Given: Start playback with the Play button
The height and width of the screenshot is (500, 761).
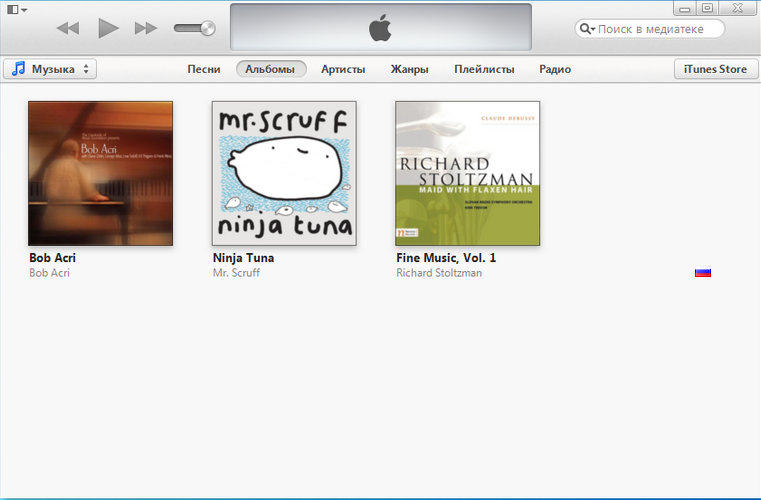Looking at the screenshot, I should click(108, 28).
